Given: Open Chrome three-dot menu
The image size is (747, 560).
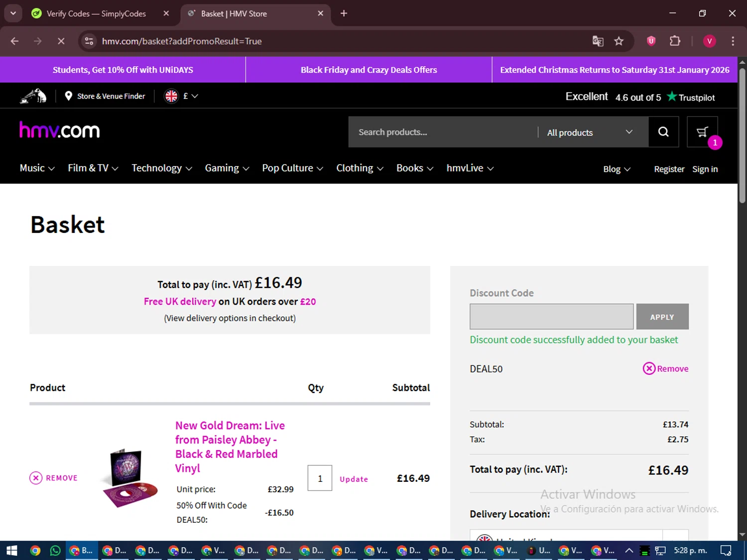Looking at the screenshot, I should 733,41.
